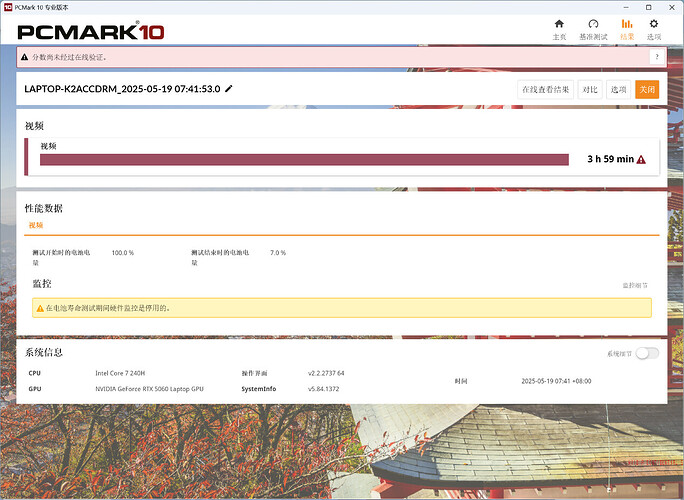
Task: Click the video battery life result bar
Action: coord(304,160)
